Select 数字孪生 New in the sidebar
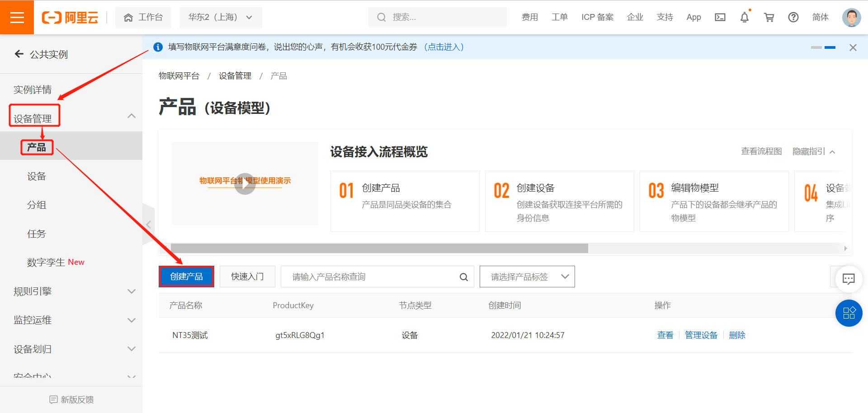 click(56, 262)
